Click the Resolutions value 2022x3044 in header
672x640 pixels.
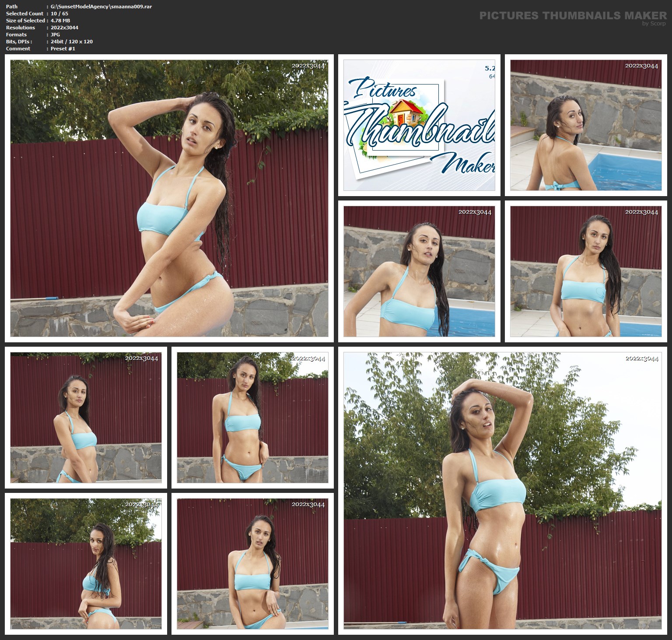[64, 28]
